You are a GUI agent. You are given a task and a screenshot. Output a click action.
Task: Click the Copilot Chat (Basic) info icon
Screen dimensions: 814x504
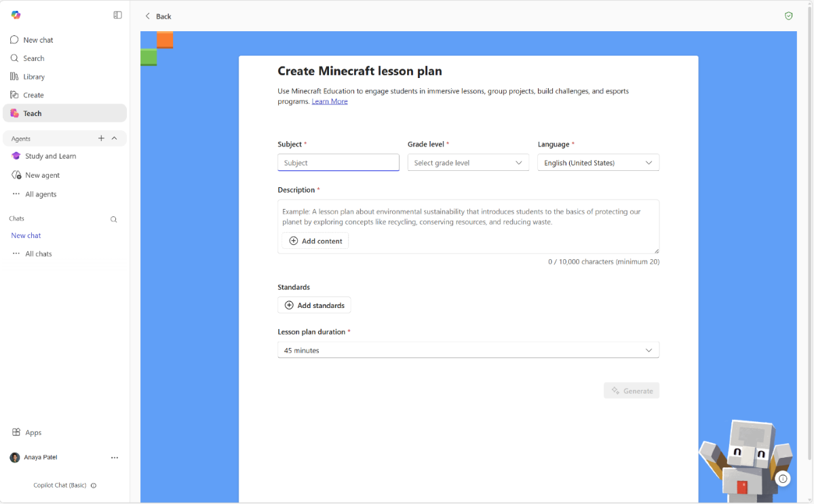(94, 486)
